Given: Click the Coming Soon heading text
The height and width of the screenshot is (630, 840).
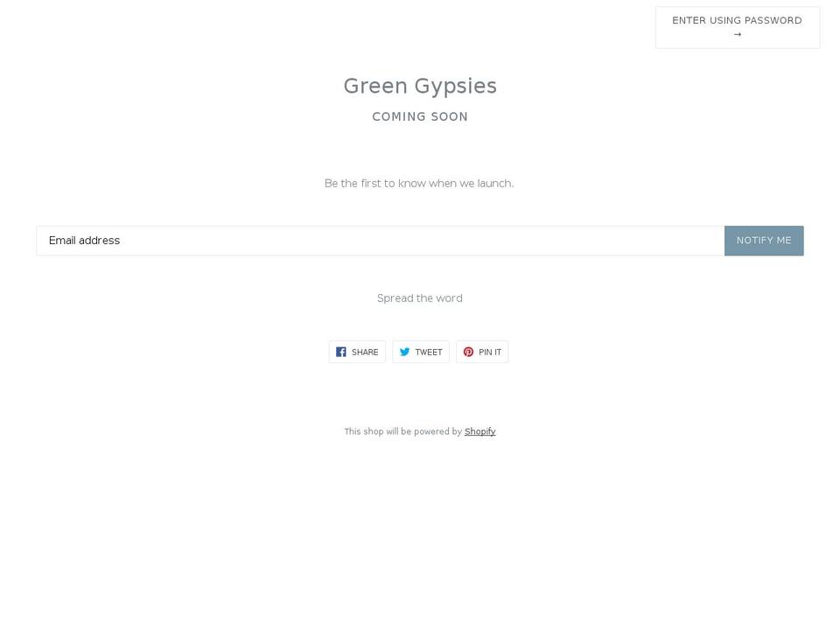Looking at the screenshot, I should tap(420, 116).
